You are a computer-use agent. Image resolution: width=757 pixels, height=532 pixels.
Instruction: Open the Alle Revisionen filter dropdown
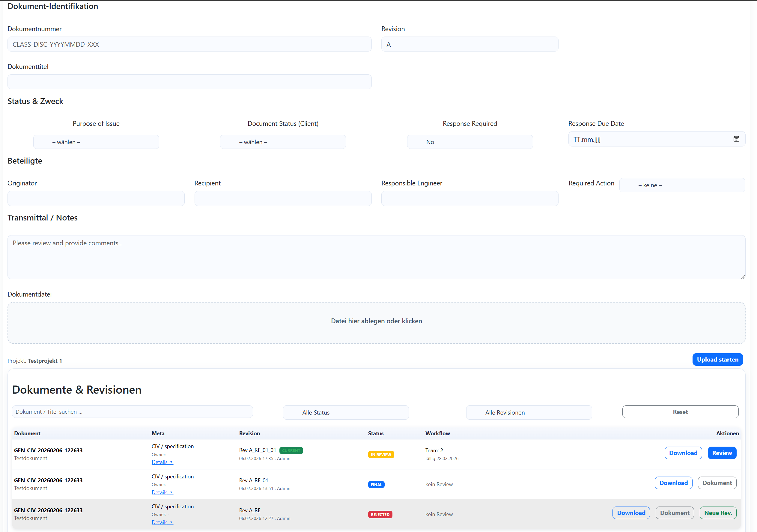pos(529,412)
